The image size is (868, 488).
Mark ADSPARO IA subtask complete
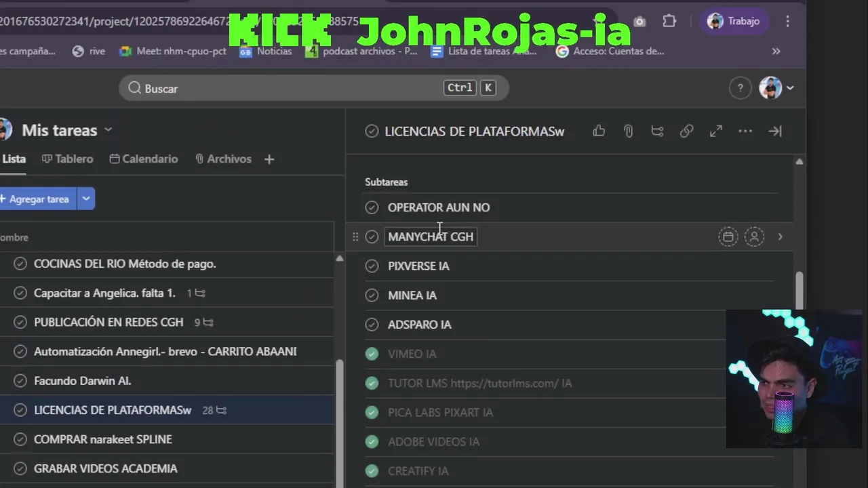pyautogui.click(x=372, y=325)
